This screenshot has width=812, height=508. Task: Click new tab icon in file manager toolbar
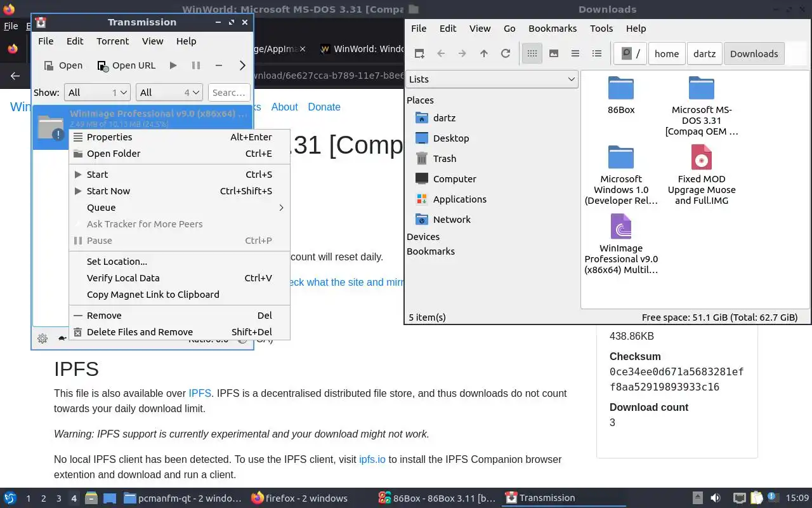419,54
